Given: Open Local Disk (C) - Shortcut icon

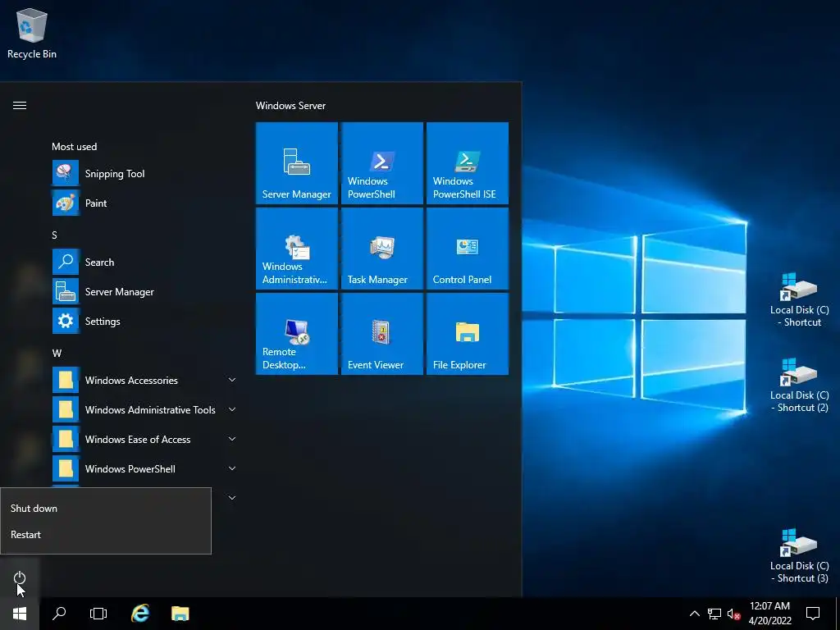Looking at the screenshot, I should (799, 299).
